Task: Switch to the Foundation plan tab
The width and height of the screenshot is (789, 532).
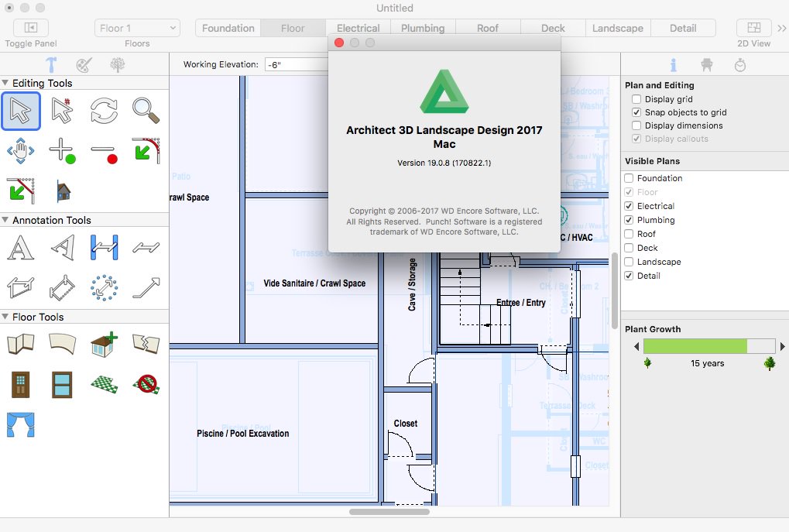Action: (x=228, y=28)
